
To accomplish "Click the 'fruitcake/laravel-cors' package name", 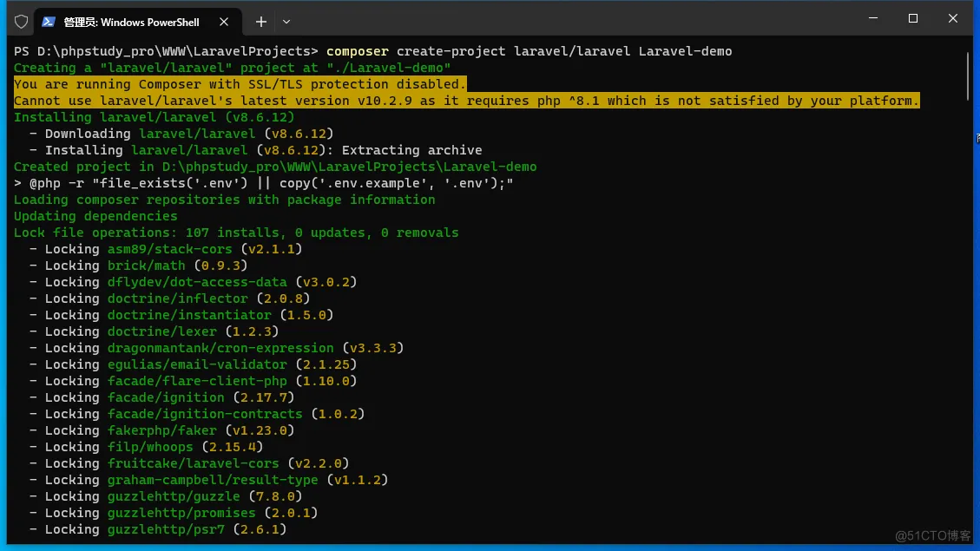I will (x=193, y=463).
